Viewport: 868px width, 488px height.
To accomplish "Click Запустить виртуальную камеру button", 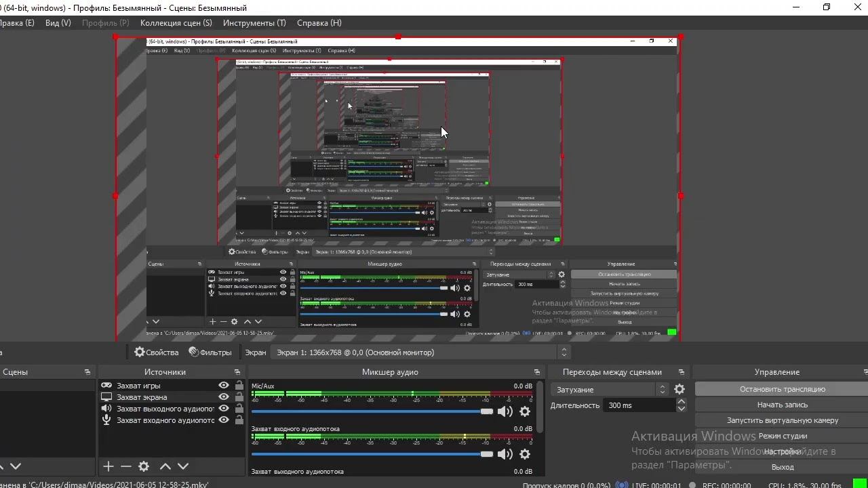I will [x=782, y=420].
